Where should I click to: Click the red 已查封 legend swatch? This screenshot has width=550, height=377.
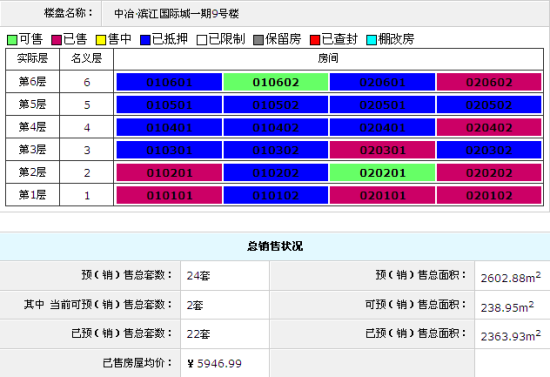(315, 40)
